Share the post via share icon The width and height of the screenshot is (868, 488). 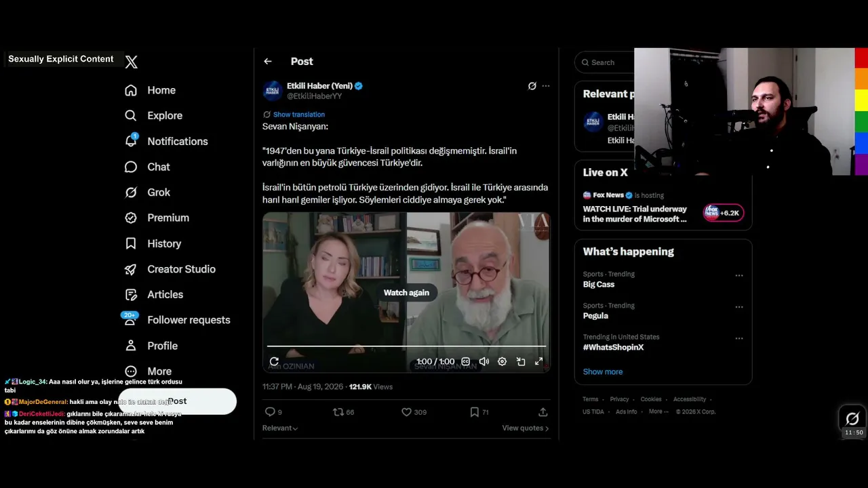click(542, 411)
